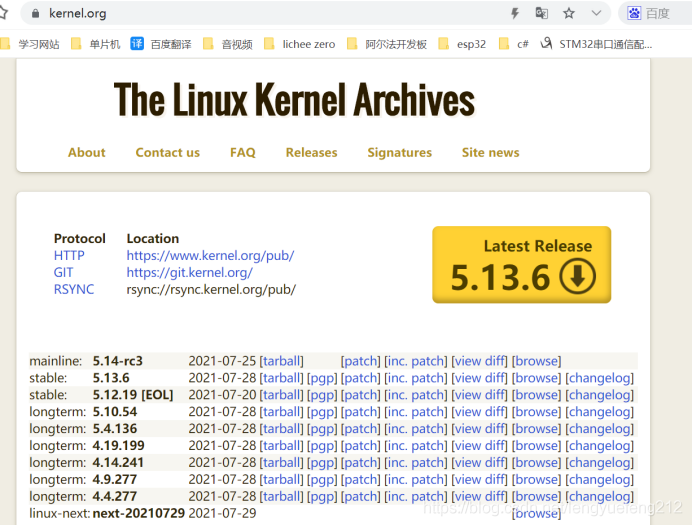Screen dimensions: 692x526
Task: Open pgp signature for longterm 4.4.277
Action: pos(322,496)
